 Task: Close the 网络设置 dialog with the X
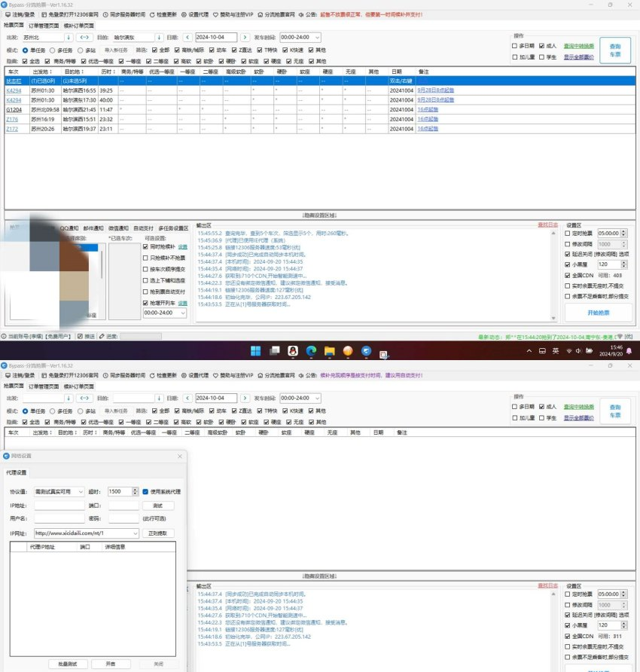tap(179, 457)
